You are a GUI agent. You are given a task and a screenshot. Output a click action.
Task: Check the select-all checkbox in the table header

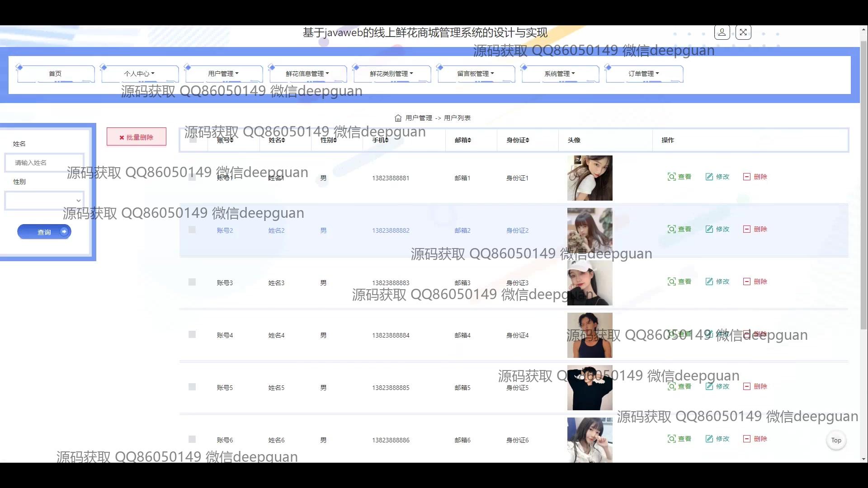(x=193, y=140)
